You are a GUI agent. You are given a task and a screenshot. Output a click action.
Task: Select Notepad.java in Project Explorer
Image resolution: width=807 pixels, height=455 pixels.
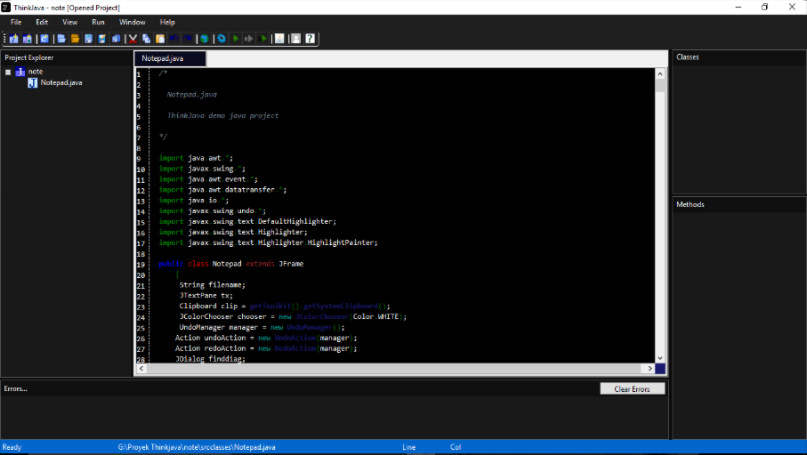(61, 82)
